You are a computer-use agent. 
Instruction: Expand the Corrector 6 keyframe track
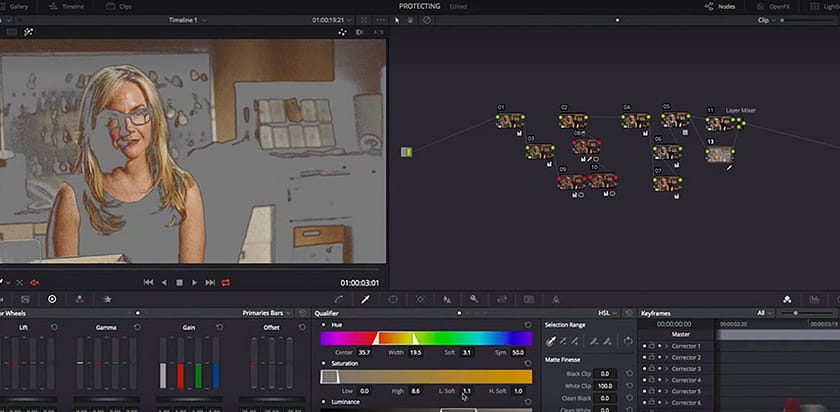pos(666,402)
